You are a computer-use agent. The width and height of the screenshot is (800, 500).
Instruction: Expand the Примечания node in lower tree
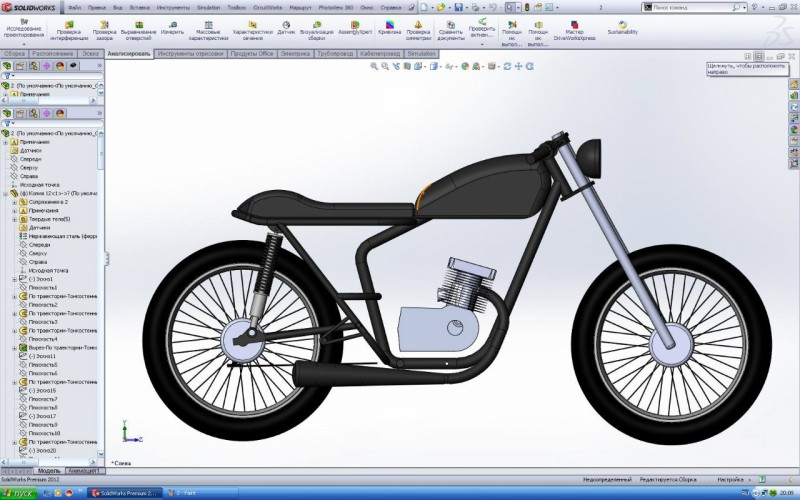click(x=6, y=142)
